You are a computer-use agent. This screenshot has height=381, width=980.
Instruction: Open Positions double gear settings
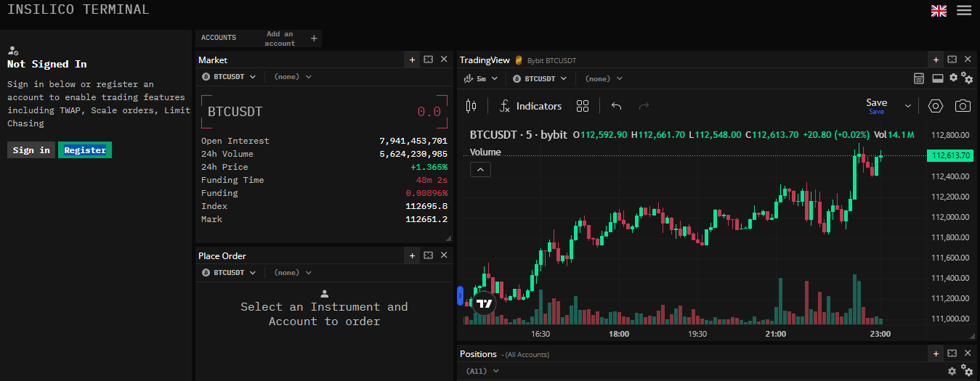pyautogui.click(x=967, y=371)
